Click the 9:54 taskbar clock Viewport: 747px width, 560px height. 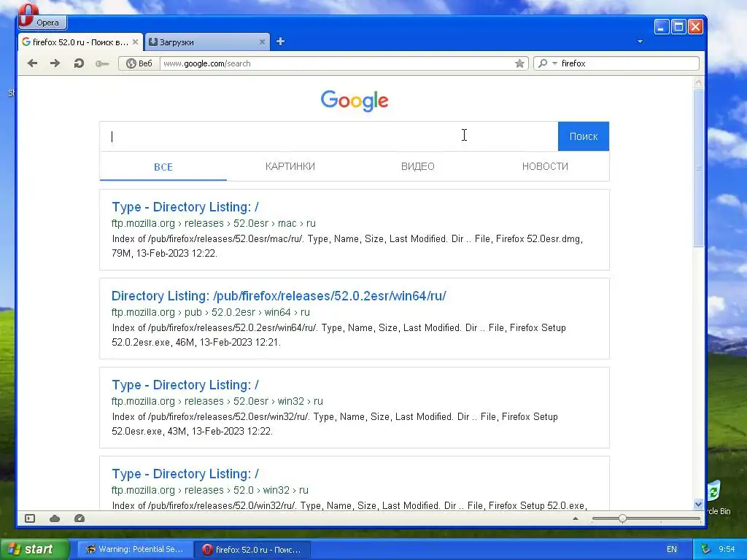727,550
